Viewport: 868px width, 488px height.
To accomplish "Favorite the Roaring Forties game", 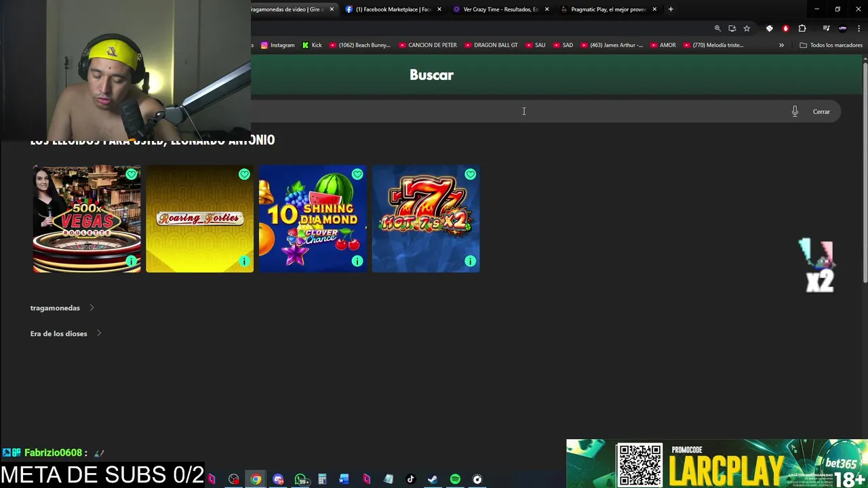I will point(244,174).
